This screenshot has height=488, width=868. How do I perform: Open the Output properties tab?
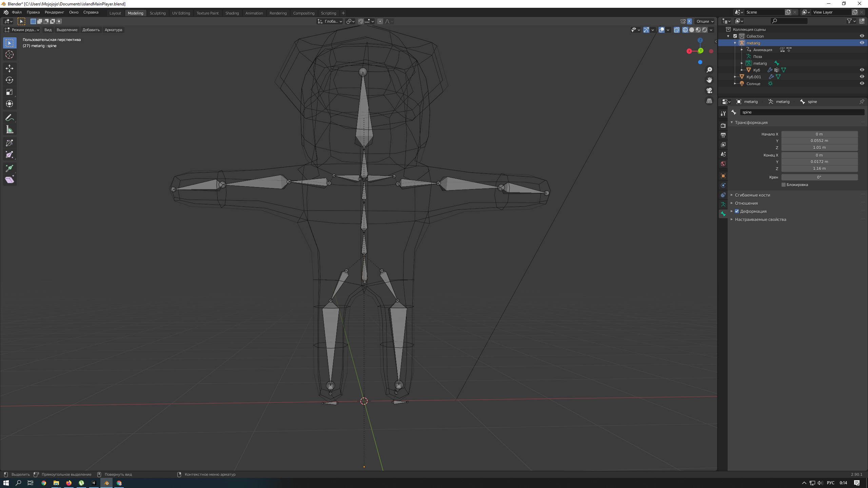coord(723,135)
